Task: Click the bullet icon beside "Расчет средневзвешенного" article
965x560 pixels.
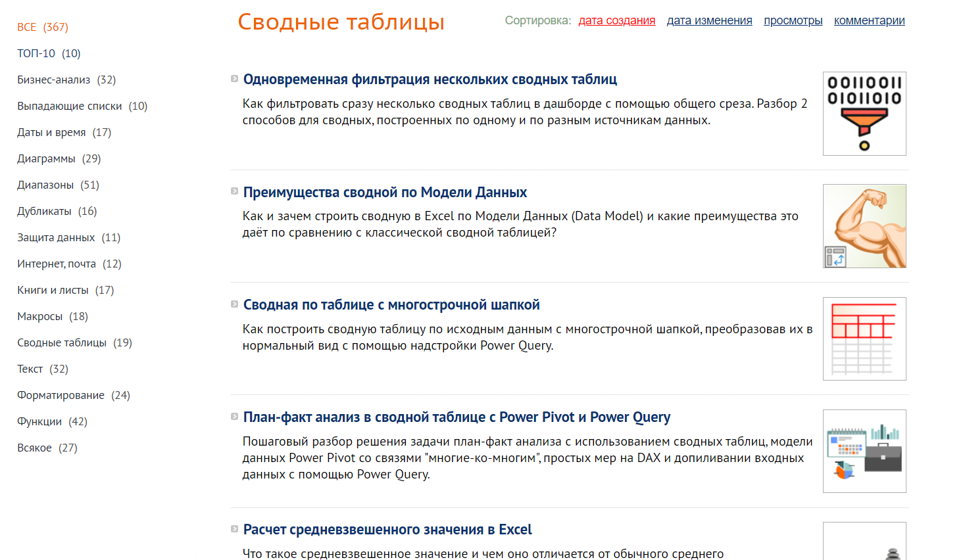Action: [234, 529]
